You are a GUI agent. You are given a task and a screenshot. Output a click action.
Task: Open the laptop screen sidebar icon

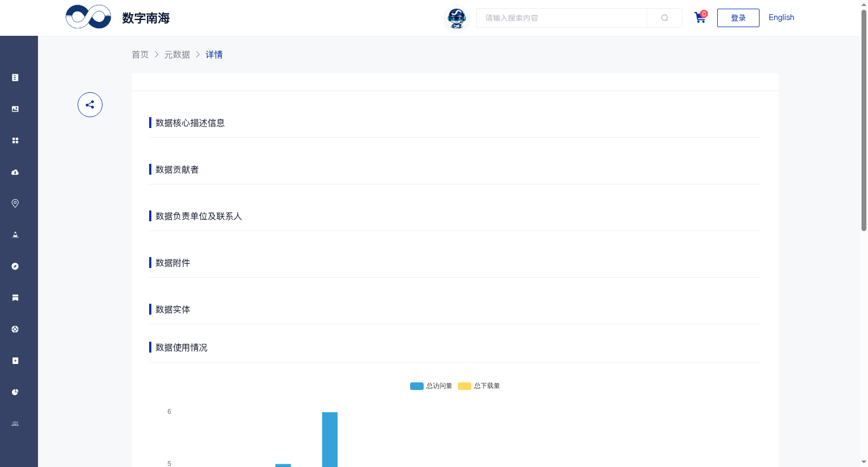15,424
